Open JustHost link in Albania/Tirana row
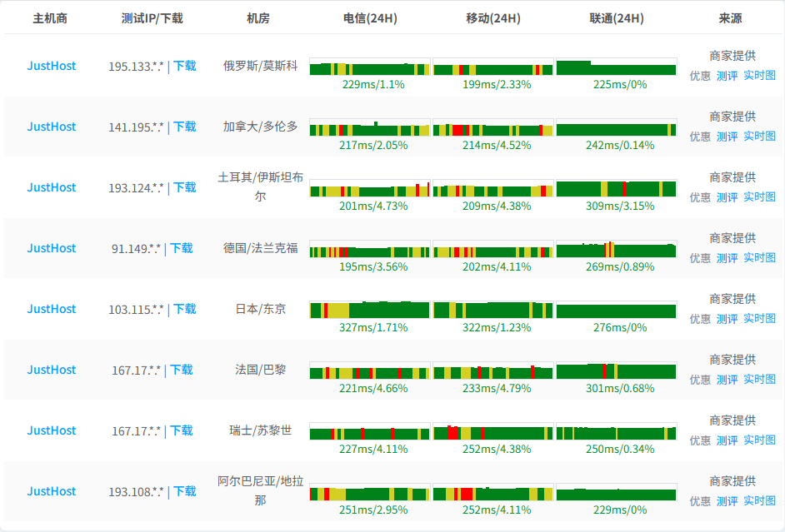785x532 pixels. pos(51,491)
